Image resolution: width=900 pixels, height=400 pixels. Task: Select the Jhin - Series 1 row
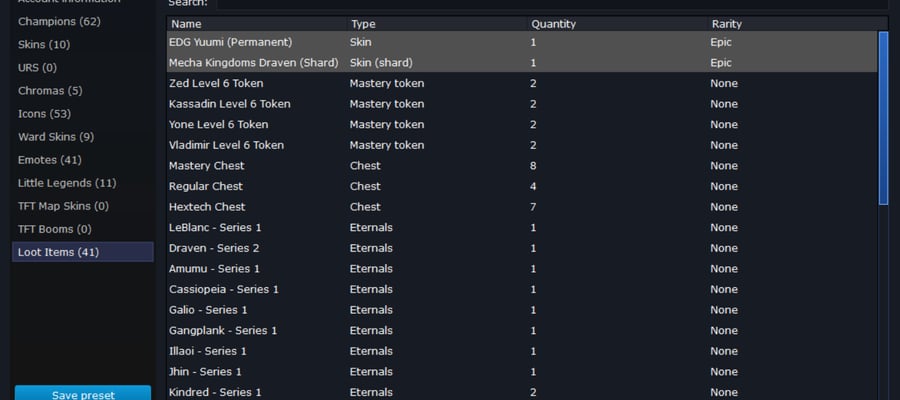tap(522, 372)
